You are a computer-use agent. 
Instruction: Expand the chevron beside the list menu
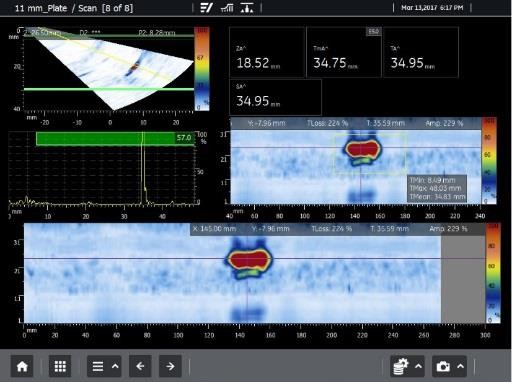tap(115, 366)
